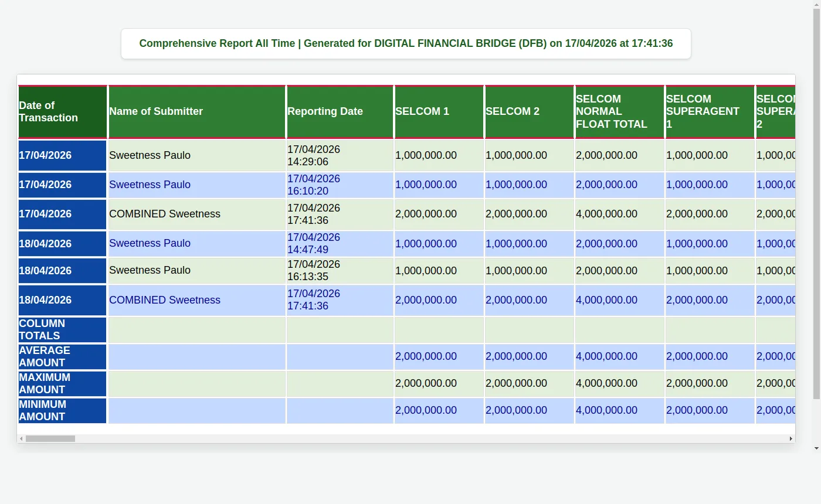821x504 pixels.
Task: Click the Reporting Date column header
Action: coord(340,111)
